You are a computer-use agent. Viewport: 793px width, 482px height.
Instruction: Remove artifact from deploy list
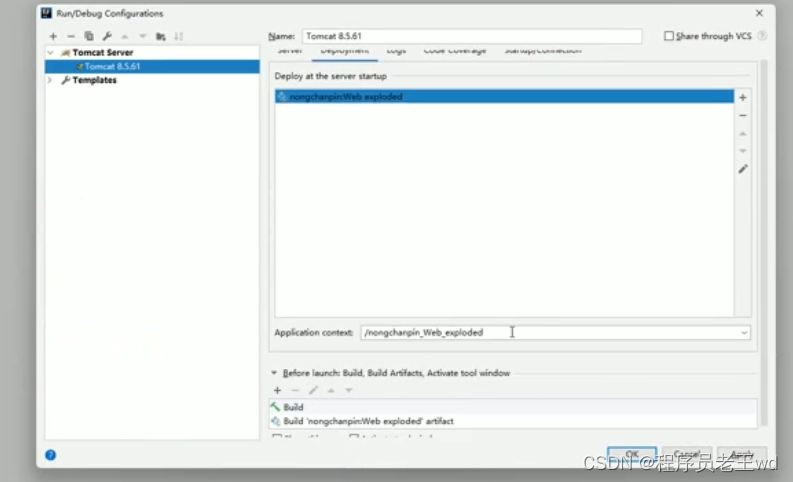(742, 116)
